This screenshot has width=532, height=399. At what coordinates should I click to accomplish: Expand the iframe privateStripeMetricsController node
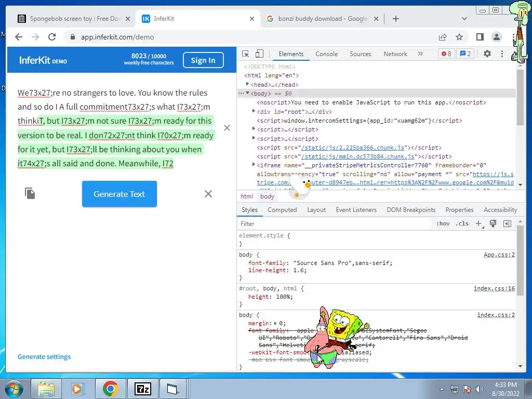[254, 165]
